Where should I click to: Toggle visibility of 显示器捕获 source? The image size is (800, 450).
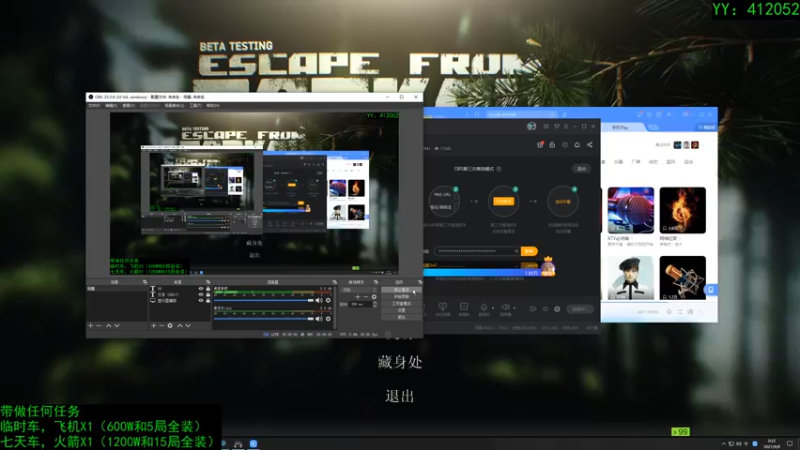[201, 301]
